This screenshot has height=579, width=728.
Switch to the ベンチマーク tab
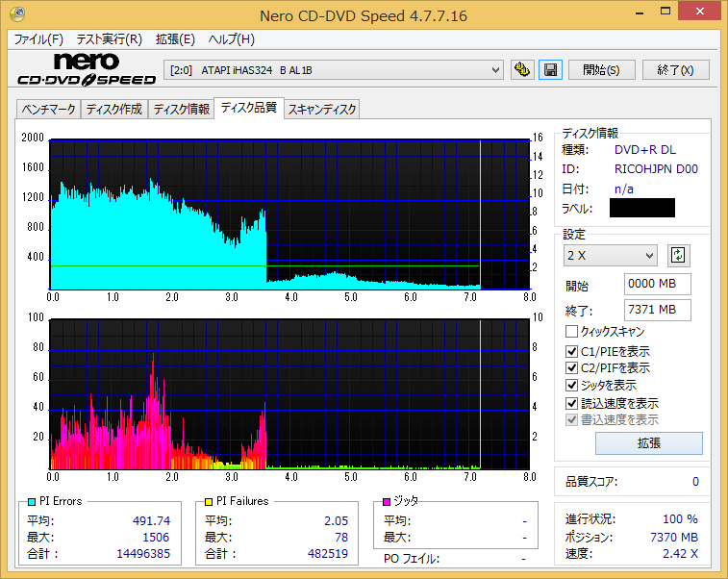(x=49, y=110)
